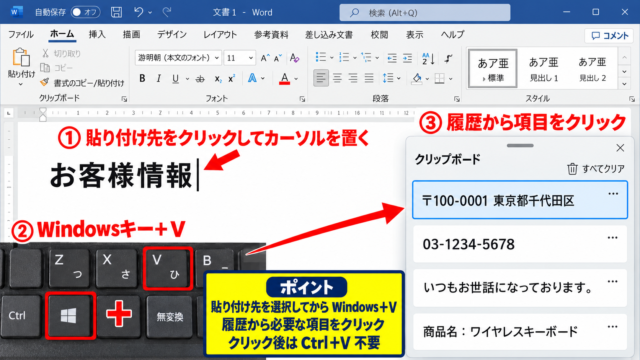Toggle Underline formatting
This screenshot has width=640, height=360.
176,78
